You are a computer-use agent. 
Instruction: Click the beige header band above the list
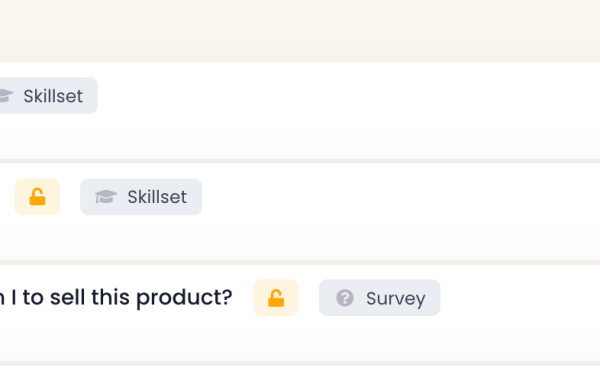point(300,31)
